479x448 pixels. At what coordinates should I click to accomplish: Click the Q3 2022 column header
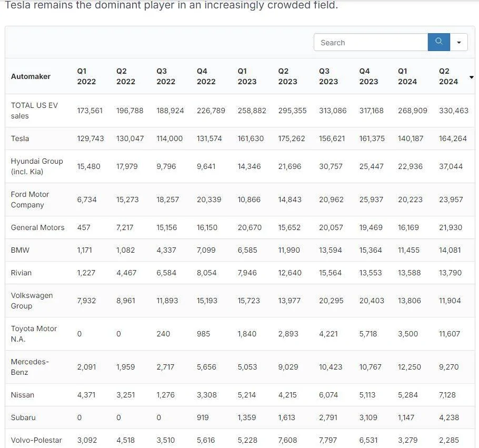tap(166, 76)
